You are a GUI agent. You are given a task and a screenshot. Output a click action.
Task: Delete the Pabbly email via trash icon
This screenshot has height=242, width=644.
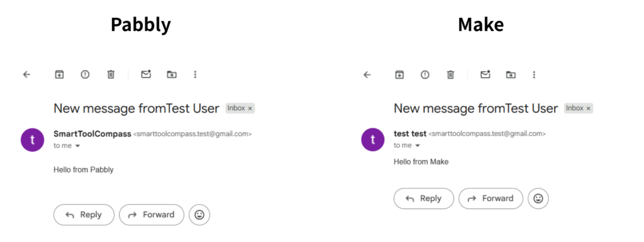(x=111, y=74)
